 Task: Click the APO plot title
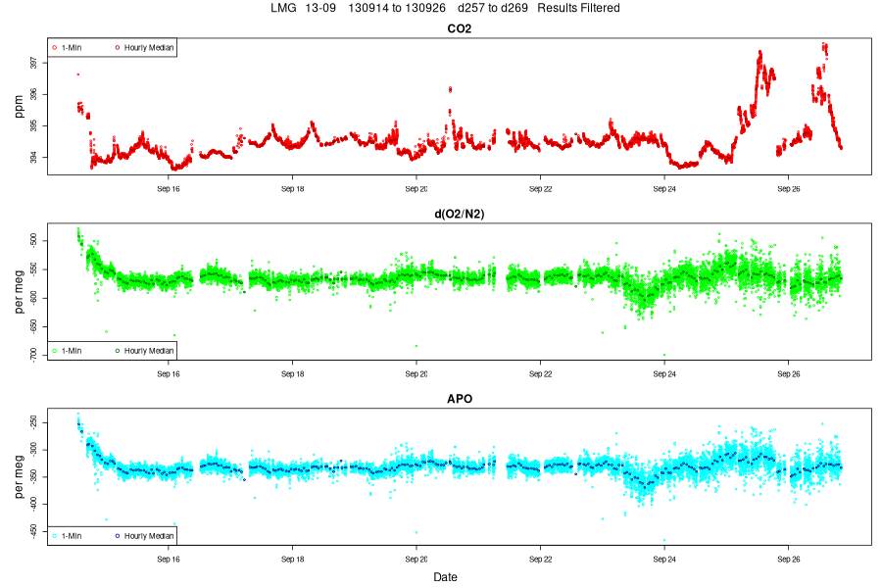click(x=459, y=399)
